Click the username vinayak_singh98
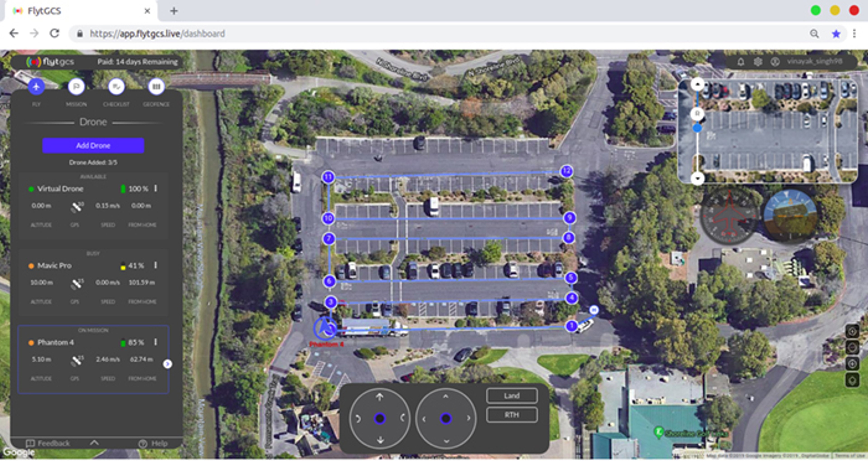Image resolution: width=868 pixels, height=461 pixels. click(x=814, y=61)
